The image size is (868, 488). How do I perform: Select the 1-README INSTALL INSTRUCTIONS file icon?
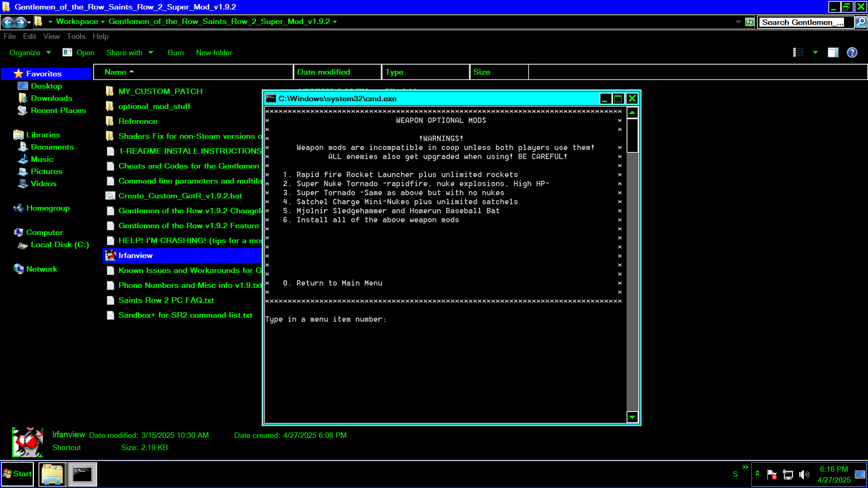click(110, 151)
